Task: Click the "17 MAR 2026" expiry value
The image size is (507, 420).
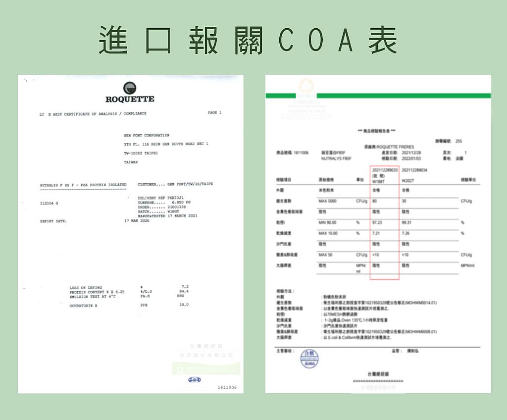Action: coord(137,221)
